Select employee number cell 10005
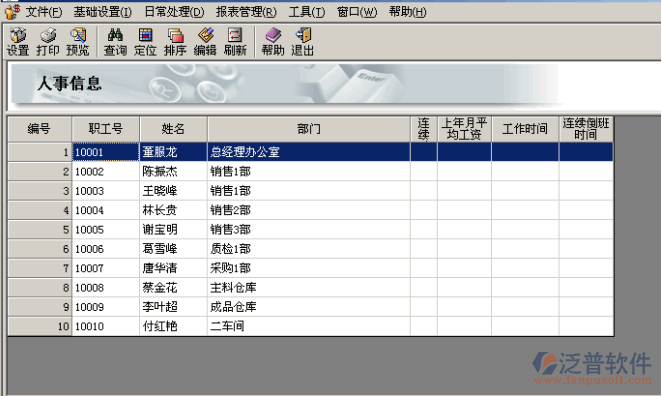This screenshot has height=396, width=662. coord(106,230)
